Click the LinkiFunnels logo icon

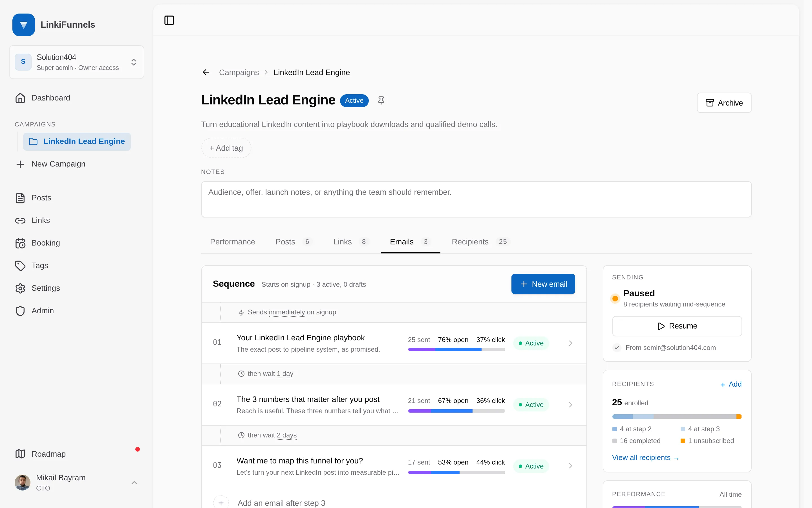tap(23, 25)
